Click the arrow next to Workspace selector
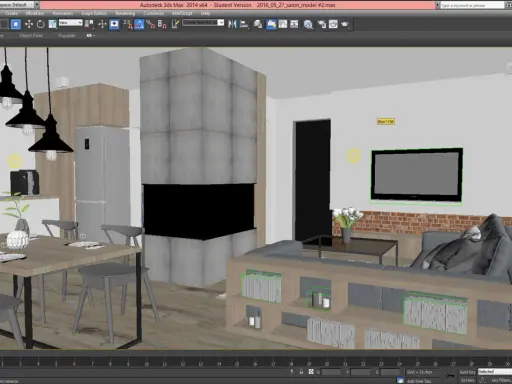This screenshot has height=384, width=512. 37,5
